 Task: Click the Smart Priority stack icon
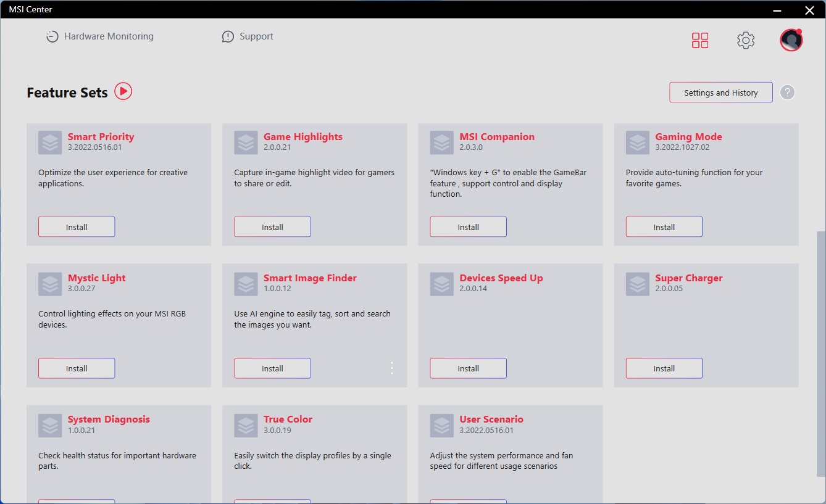50,143
